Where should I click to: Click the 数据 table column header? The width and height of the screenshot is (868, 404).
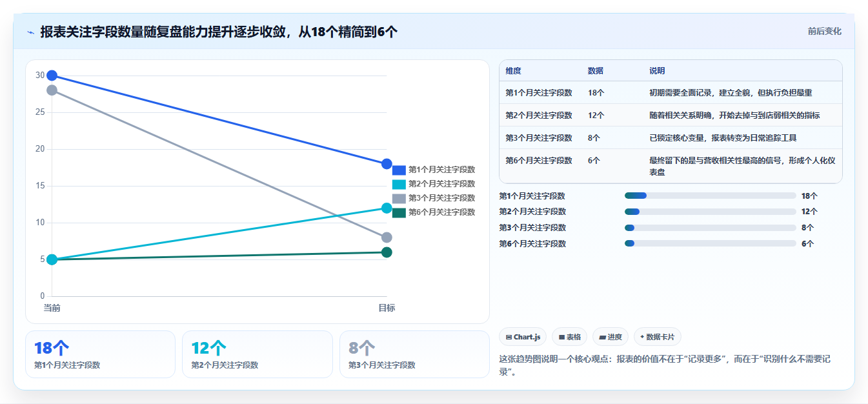coord(596,70)
